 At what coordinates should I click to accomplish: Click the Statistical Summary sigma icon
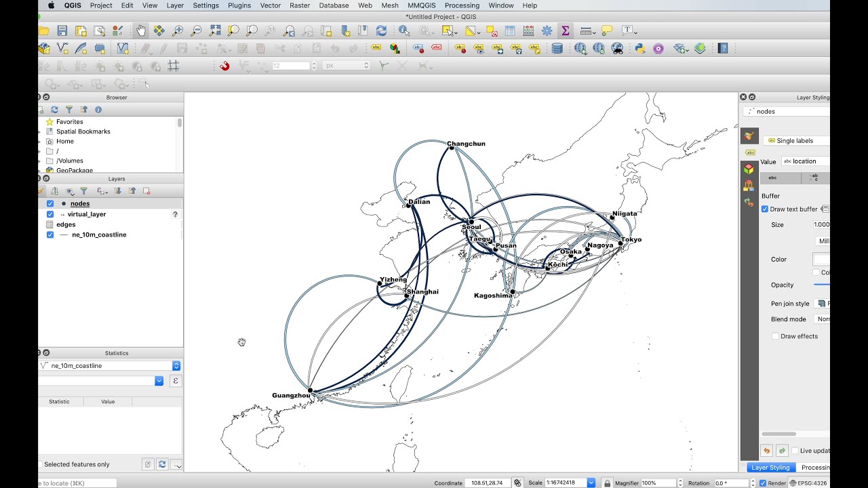[x=565, y=30]
